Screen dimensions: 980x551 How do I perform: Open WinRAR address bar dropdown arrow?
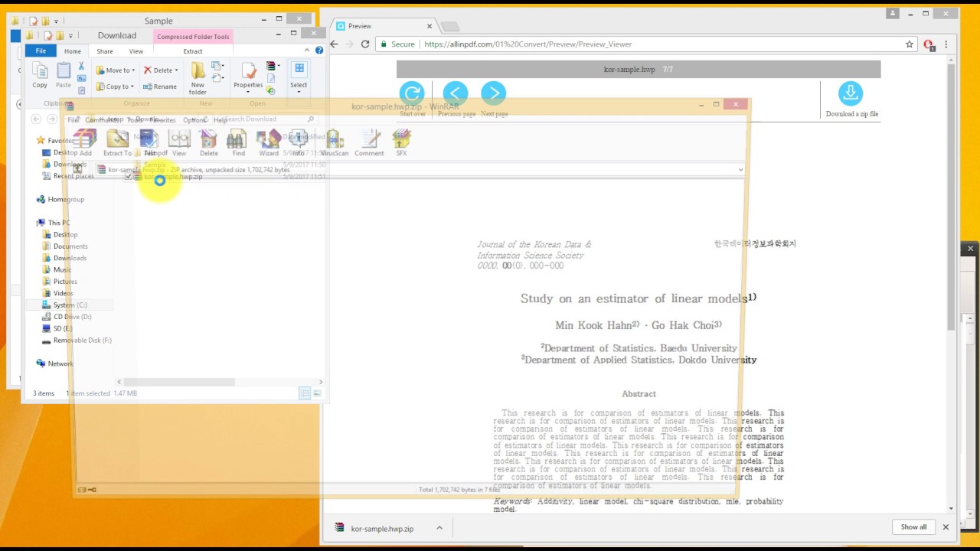[x=740, y=169]
